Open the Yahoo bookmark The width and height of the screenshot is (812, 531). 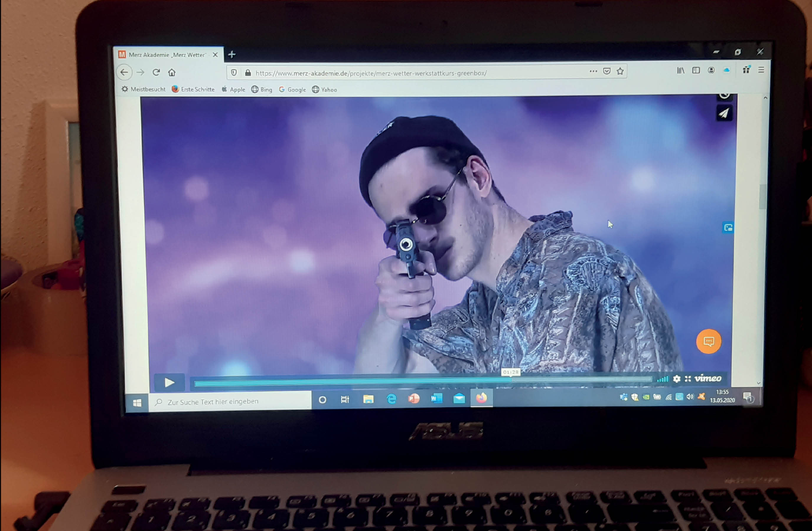pos(325,90)
